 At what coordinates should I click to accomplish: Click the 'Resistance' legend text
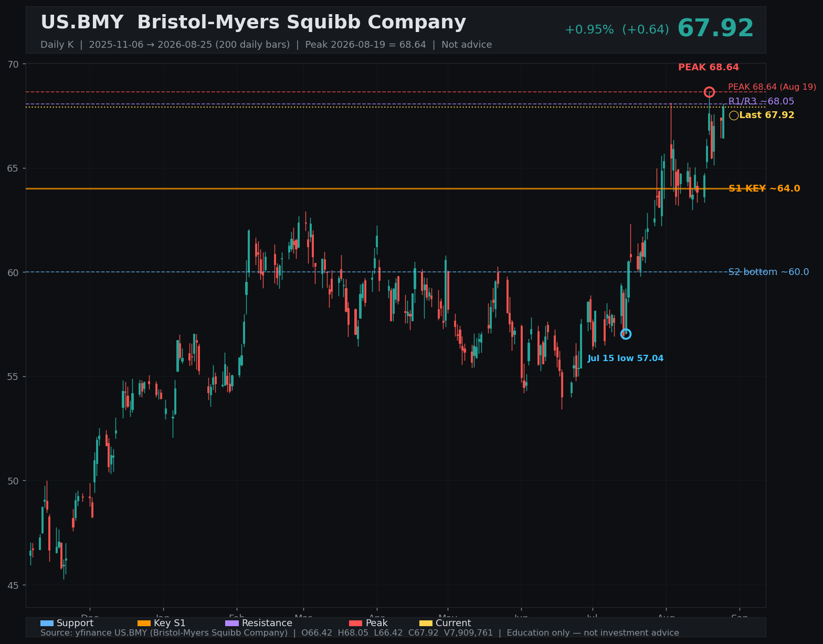tap(267, 624)
